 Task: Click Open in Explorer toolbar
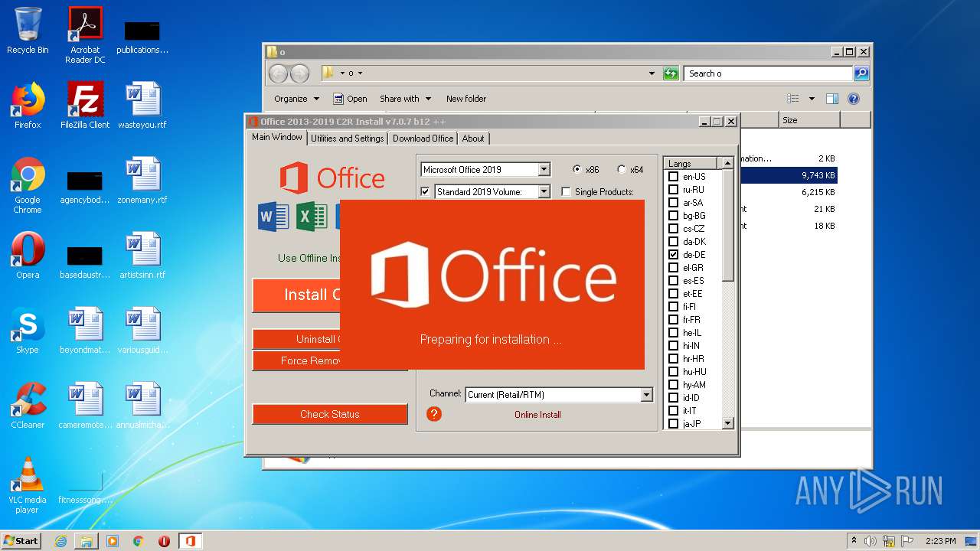(x=350, y=99)
